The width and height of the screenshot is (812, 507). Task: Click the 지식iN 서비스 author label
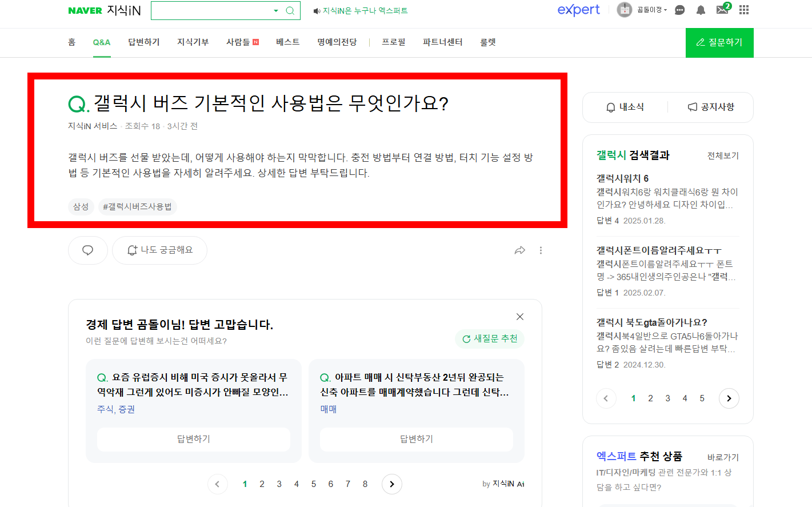point(93,126)
